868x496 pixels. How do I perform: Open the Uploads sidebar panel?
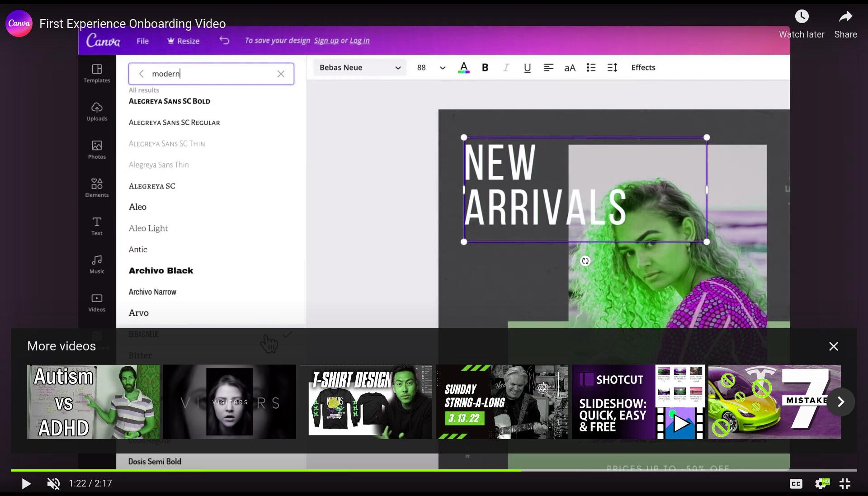97,112
